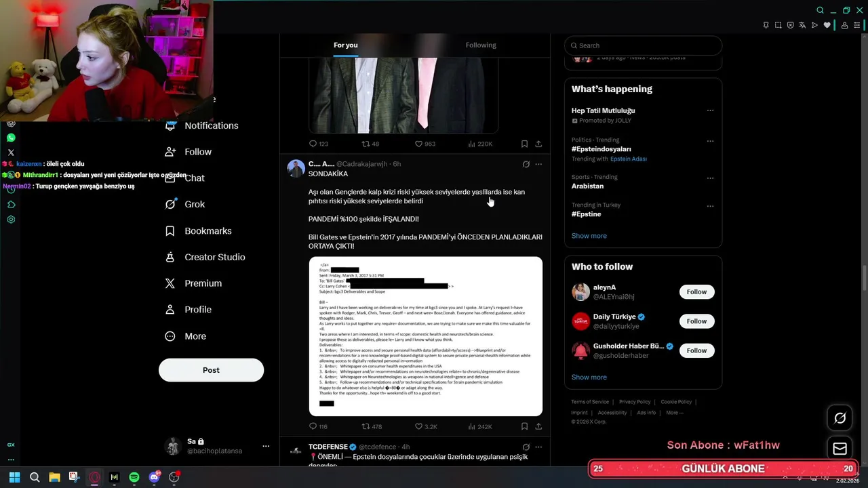
Task: Open Bookmarks in the sidebar
Action: tap(199, 230)
